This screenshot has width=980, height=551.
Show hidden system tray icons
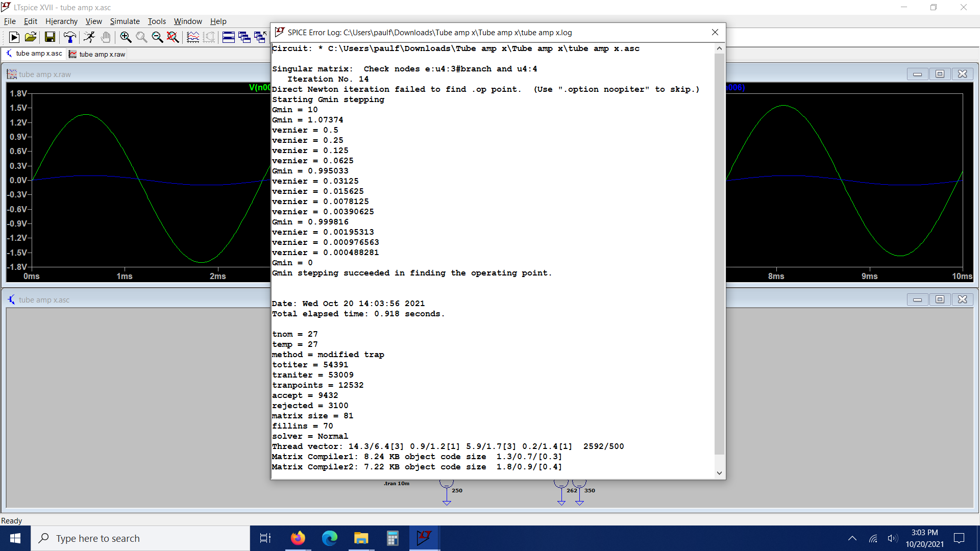(852, 538)
